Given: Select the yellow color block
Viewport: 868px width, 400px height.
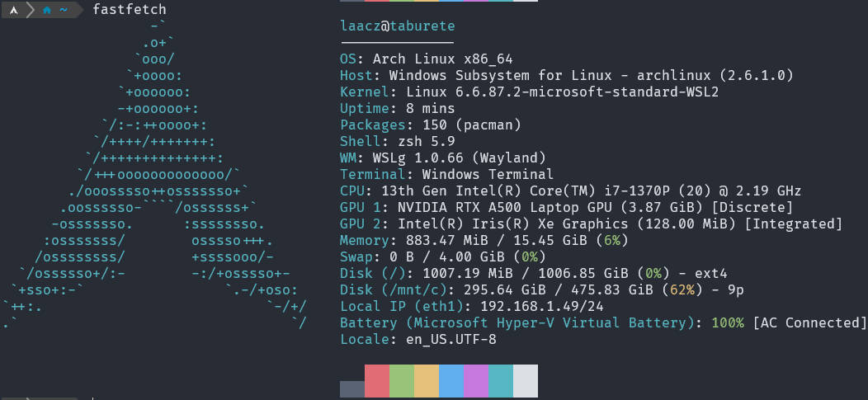Looking at the screenshot, I should (x=427, y=381).
